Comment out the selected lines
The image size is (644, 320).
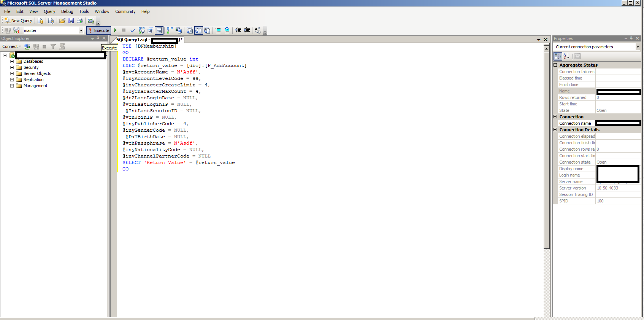point(218,30)
